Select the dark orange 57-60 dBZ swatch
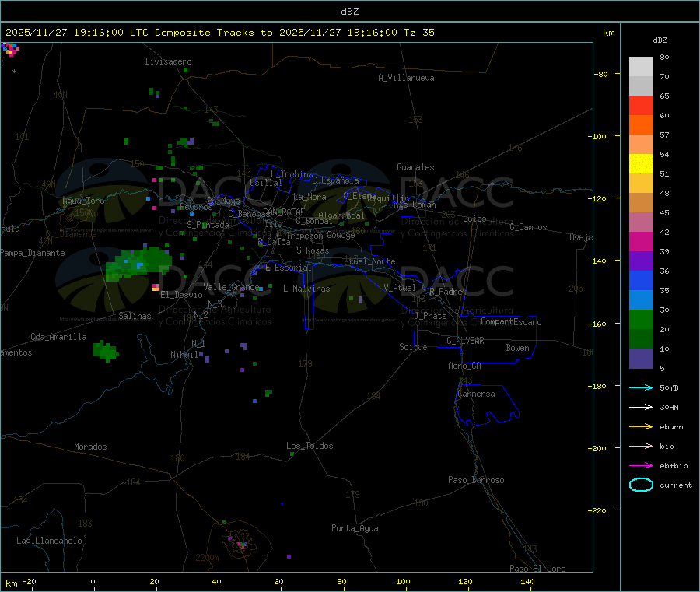The image size is (700, 592). [641, 125]
